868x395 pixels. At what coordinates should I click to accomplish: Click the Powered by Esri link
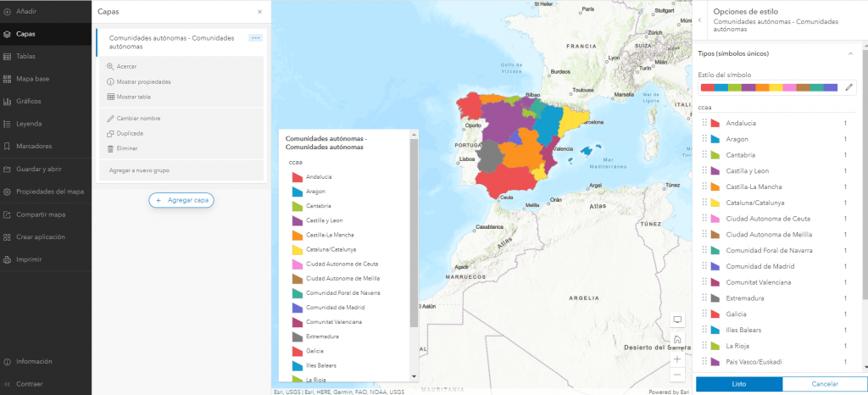point(670,392)
